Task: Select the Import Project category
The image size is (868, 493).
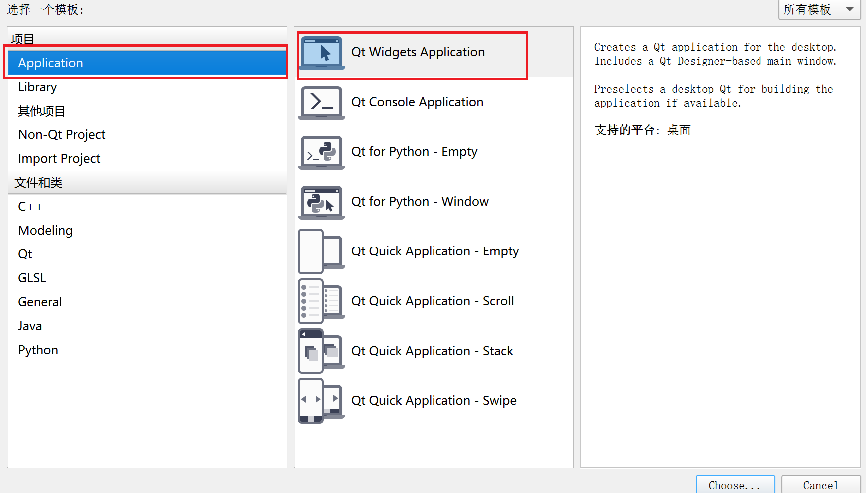Action: coord(147,159)
